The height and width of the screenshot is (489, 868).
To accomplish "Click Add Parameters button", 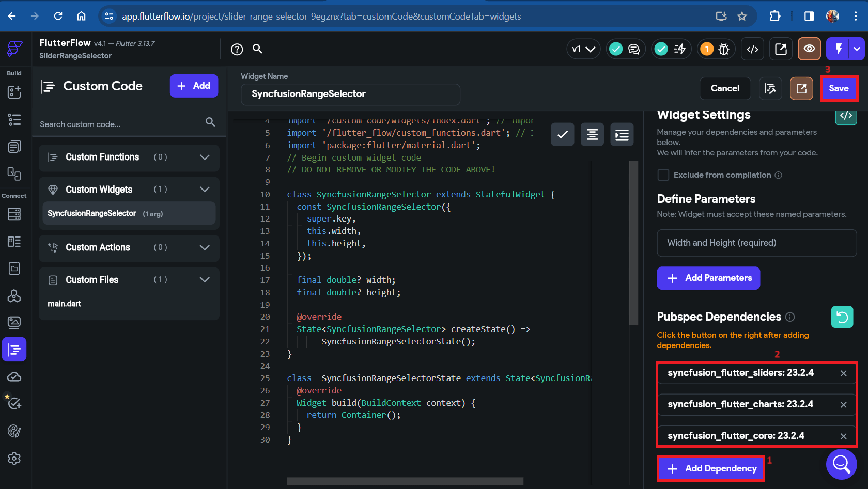I will [x=708, y=278].
